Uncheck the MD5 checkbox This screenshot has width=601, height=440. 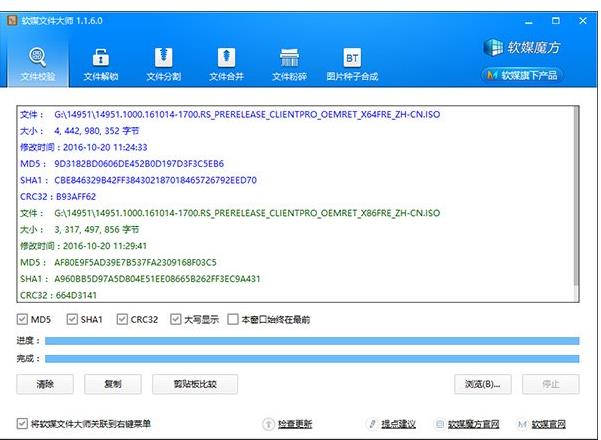coord(22,319)
